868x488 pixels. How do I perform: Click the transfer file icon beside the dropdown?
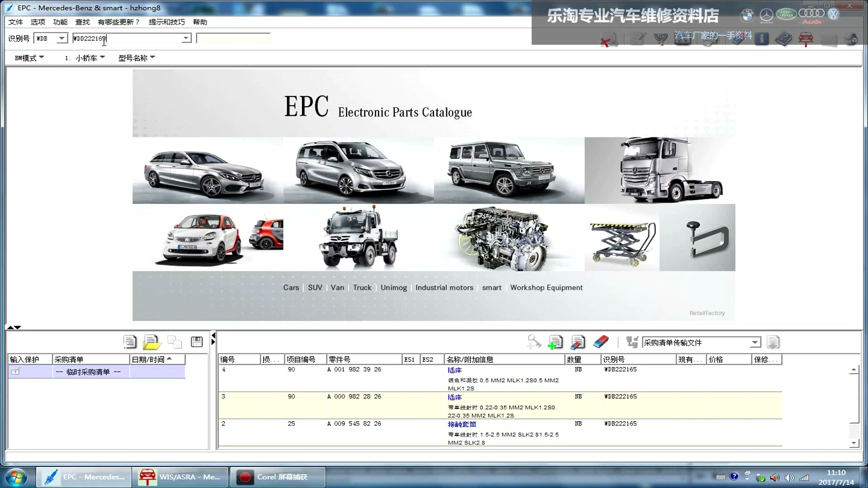(632, 342)
